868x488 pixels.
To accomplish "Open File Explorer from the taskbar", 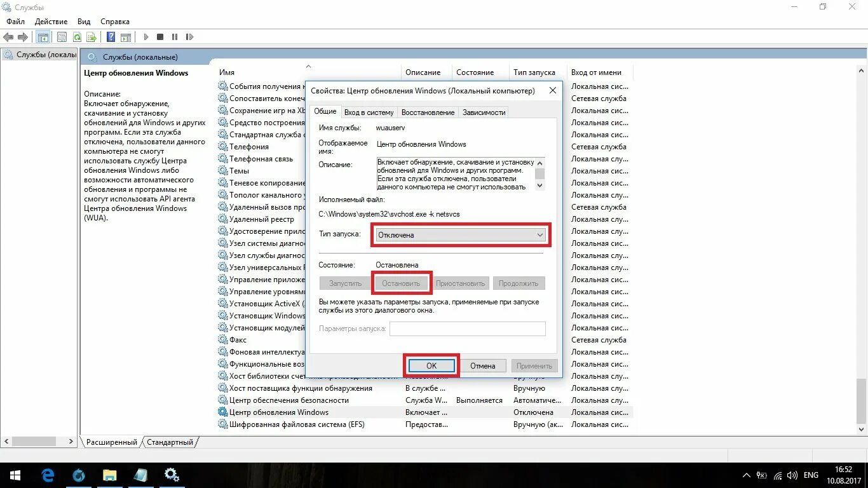I will pyautogui.click(x=110, y=475).
